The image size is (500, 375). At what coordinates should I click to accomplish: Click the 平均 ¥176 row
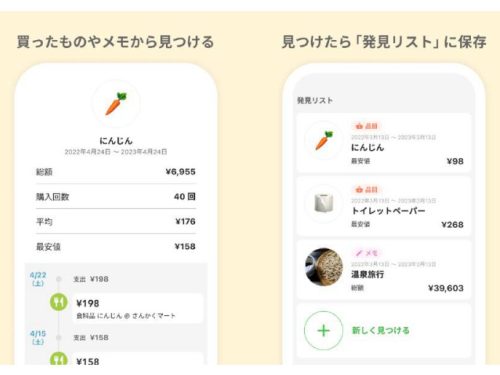[x=116, y=221]
